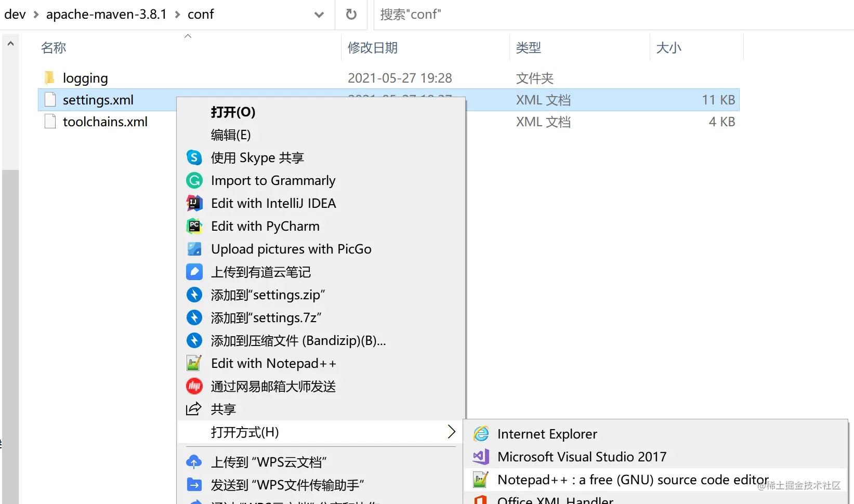Click the PyCharm icon
This screenshot has height=504, width=854.
[194, 226]
